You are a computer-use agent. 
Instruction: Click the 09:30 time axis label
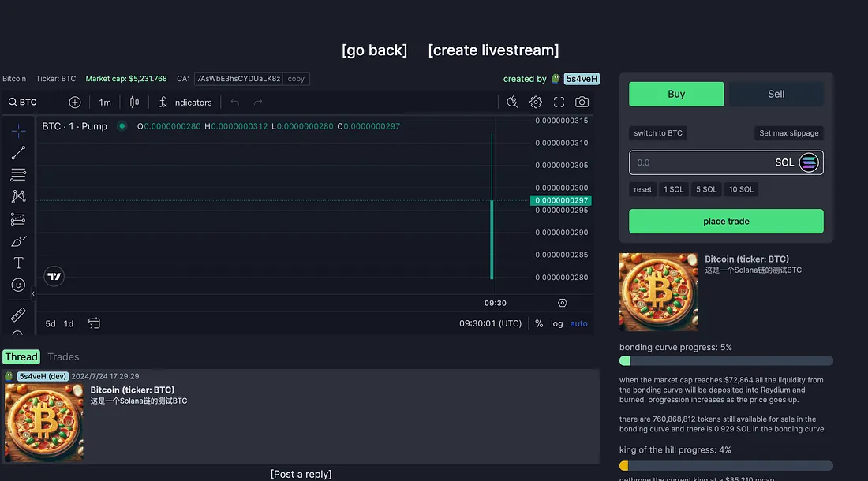tap(495, 303)
